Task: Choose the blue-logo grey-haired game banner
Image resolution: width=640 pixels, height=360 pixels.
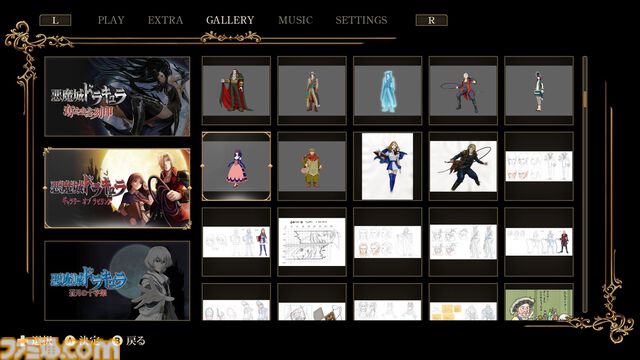Action: point(117,280)
